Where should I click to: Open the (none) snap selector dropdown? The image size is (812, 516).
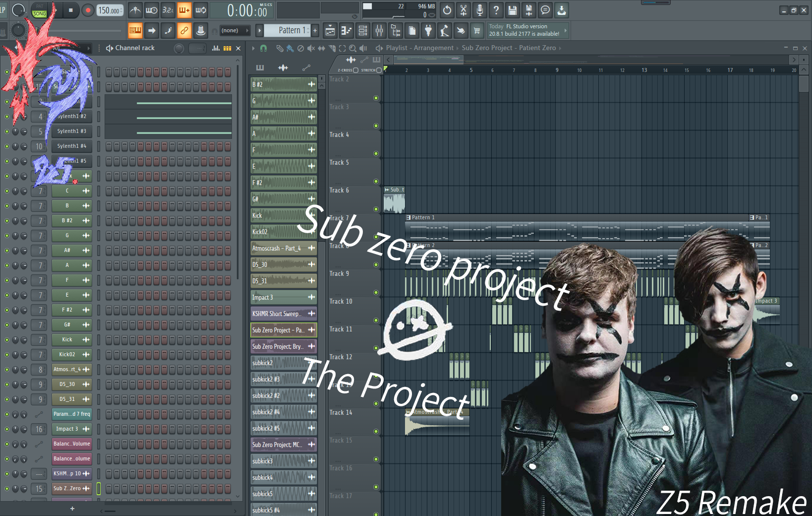tap(234, 30)
